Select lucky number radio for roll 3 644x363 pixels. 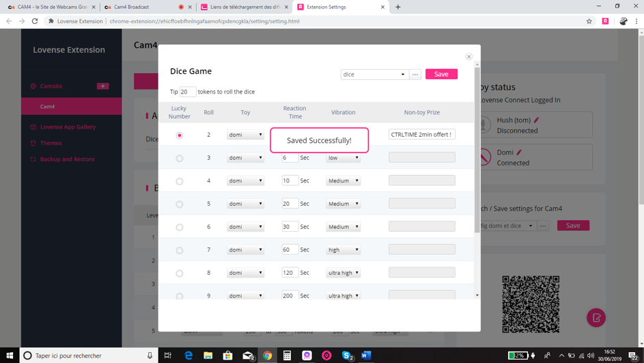click(x=180, y=159)
